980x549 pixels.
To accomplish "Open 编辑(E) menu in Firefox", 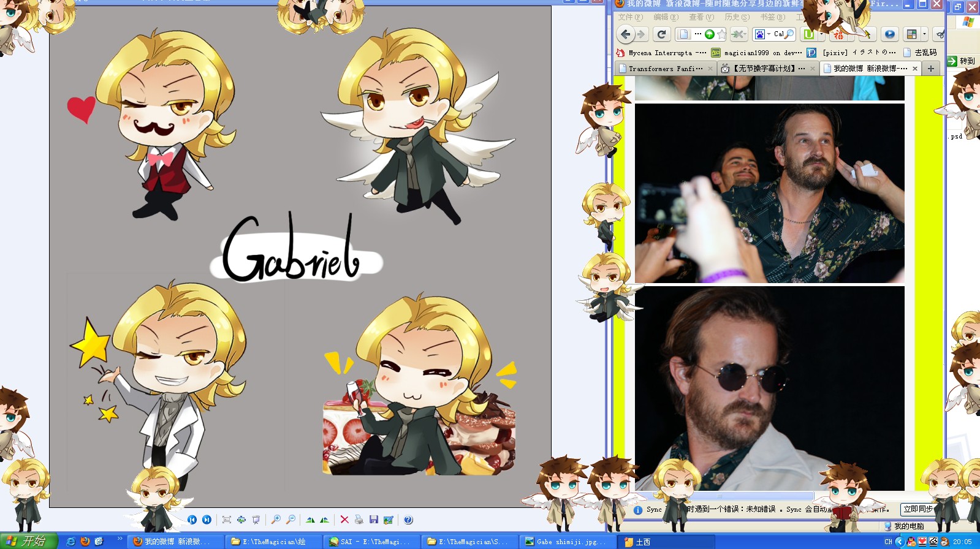I will (x=666, y=17).
